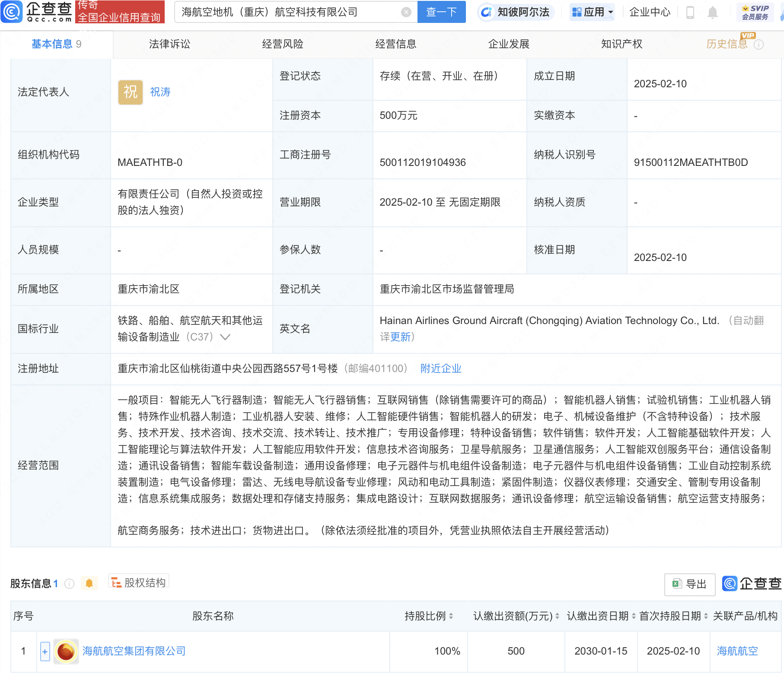The height and width of the screenshot is (674, 784).
Task: Click the 知彼阿尔法 assistant icon
Action: point(487,12)
